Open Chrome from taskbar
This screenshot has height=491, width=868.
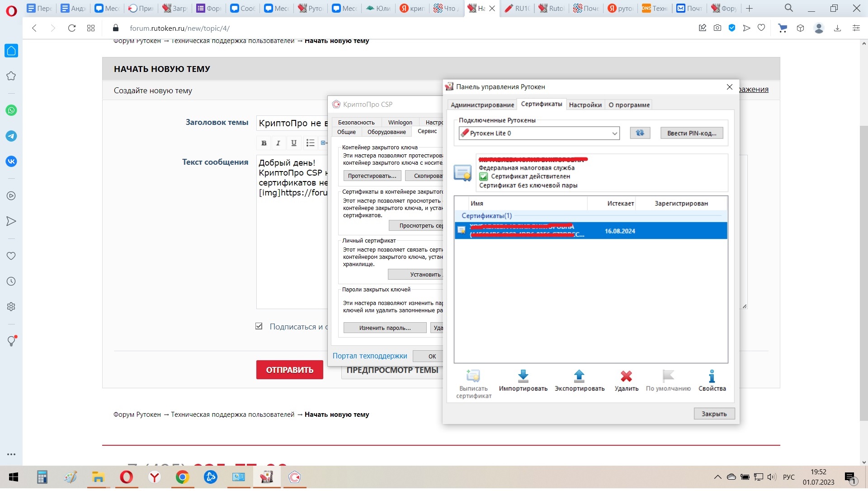183,477
